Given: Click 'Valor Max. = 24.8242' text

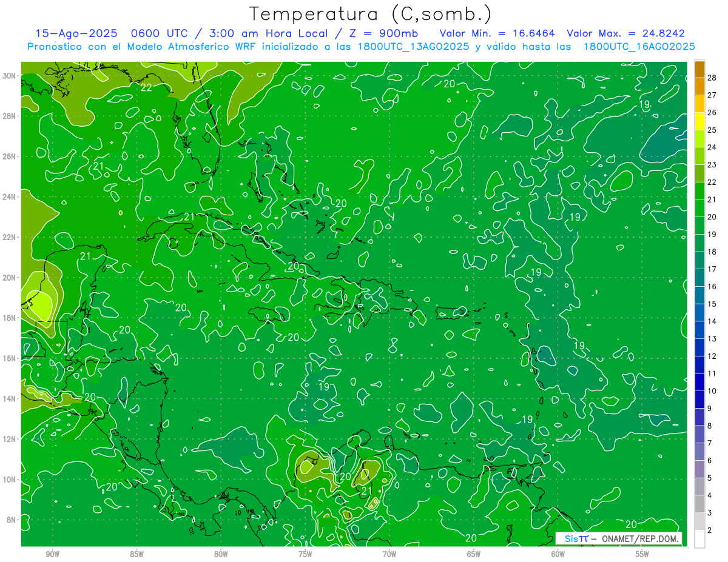Looking at the screenshot, I should (x=626, y=34).
